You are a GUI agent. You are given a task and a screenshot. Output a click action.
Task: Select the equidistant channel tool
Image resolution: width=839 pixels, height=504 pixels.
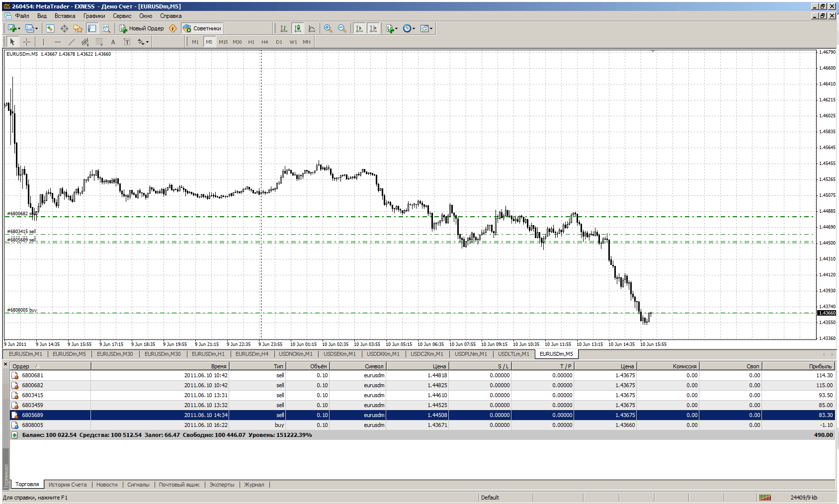click(x=85, y=42)
